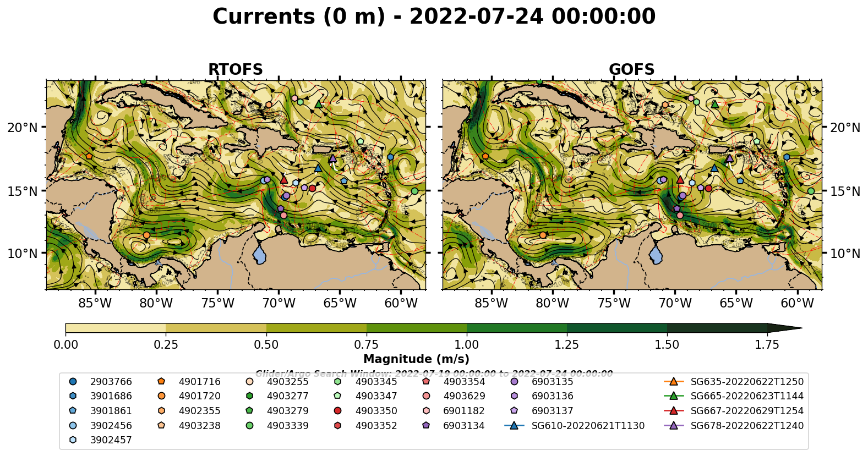Click the 1.00 colorbar tick value
This screenshot has height=456, width=868.
click(x=467, y=345)
